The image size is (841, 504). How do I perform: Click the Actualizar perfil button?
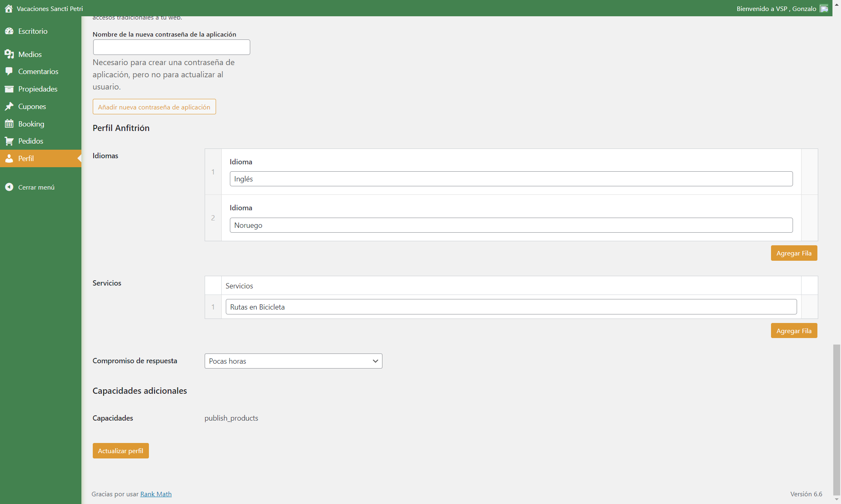point(120,451)
